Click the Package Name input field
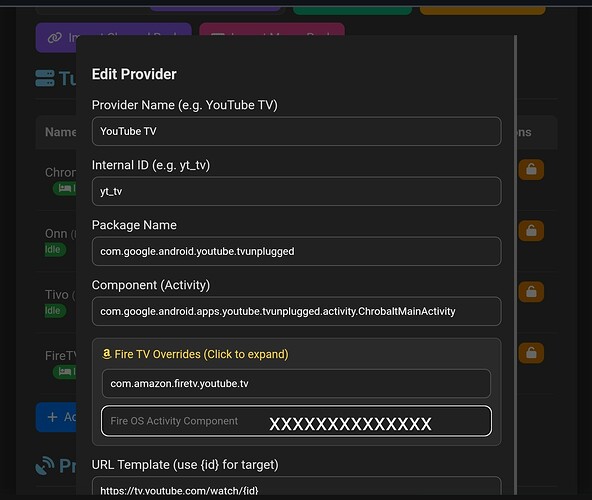 tap(296, 252)
